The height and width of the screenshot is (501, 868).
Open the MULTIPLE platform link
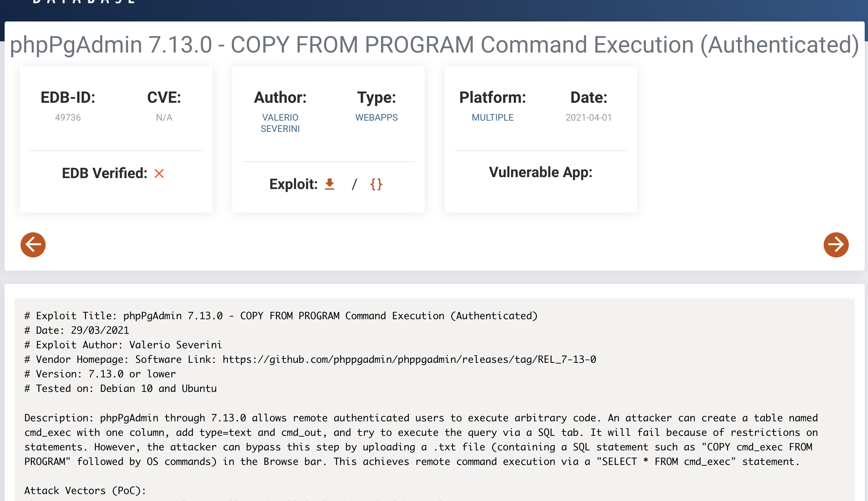pyautogui.click(x=492, y=117)
